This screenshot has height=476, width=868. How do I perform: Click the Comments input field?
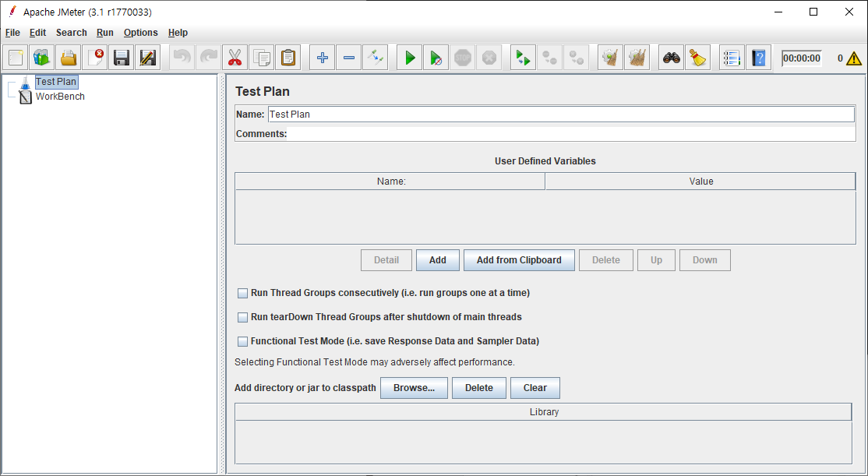570,134
